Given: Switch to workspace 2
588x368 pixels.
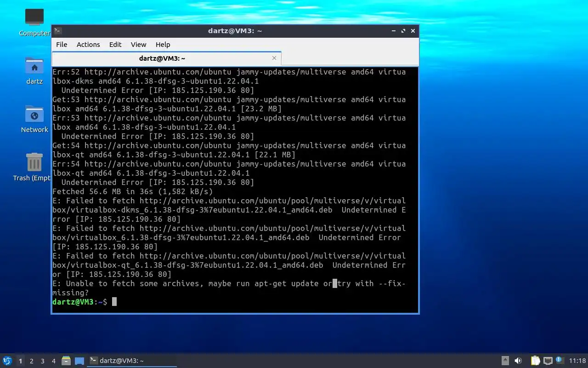Looking at the screenshot, I should [31, 361].
